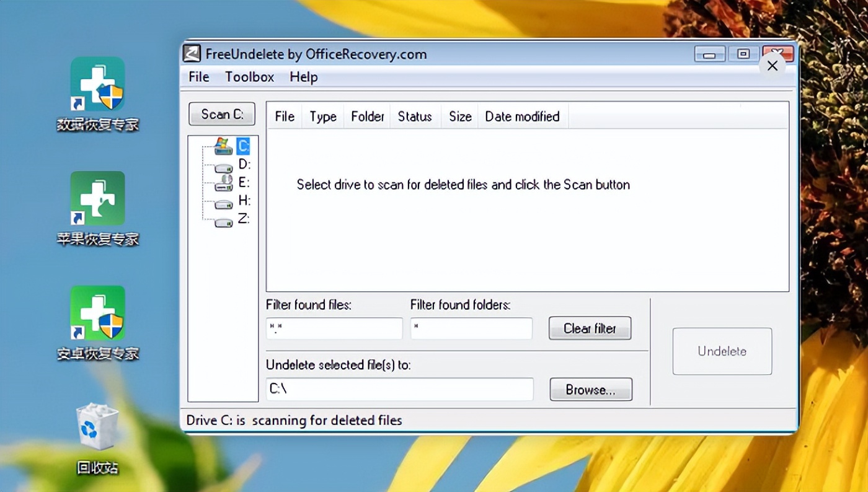Click the status bar scanning message
Viewport: 868px width, 492px height.
pos(294,420)
